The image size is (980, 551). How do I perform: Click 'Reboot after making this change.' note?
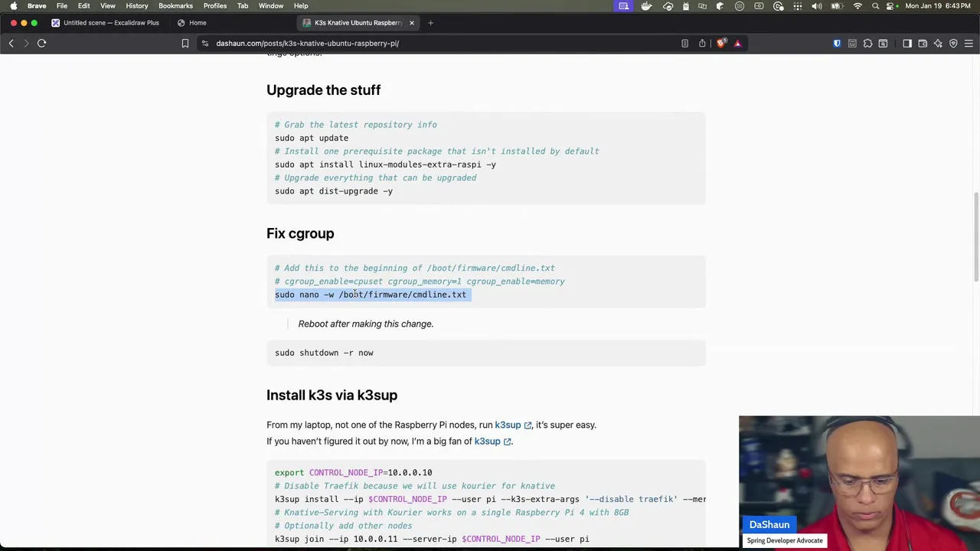pos(365,324)
